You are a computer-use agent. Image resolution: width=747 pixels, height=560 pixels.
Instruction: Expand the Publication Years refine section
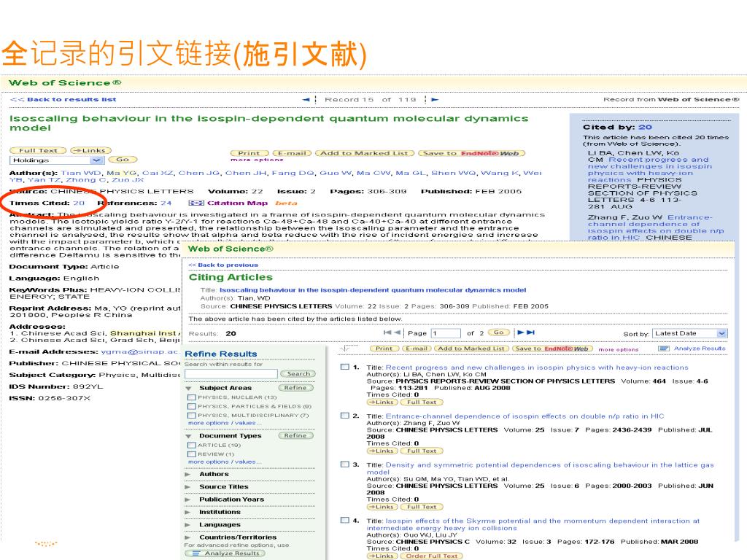pos(188,499)
